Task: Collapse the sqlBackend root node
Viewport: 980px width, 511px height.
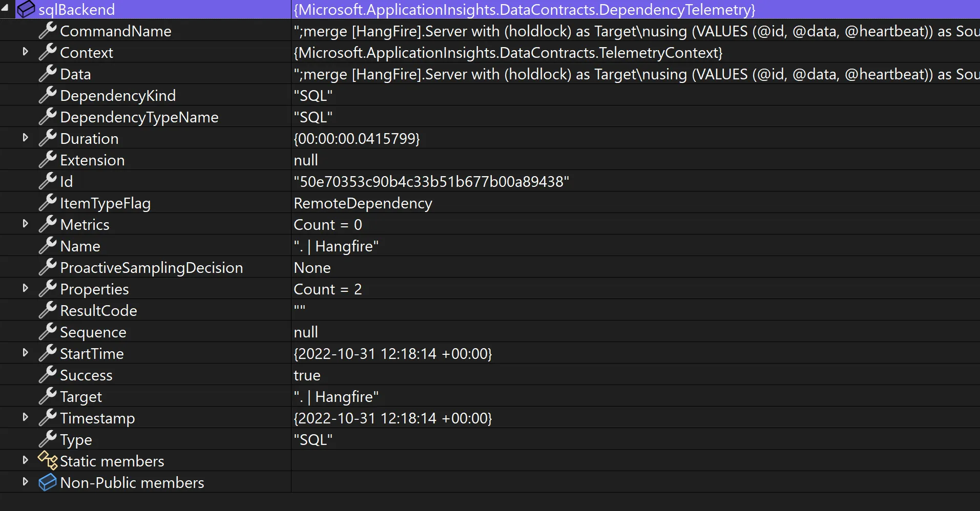Action: pyautogui.click(x=5, y=8)
